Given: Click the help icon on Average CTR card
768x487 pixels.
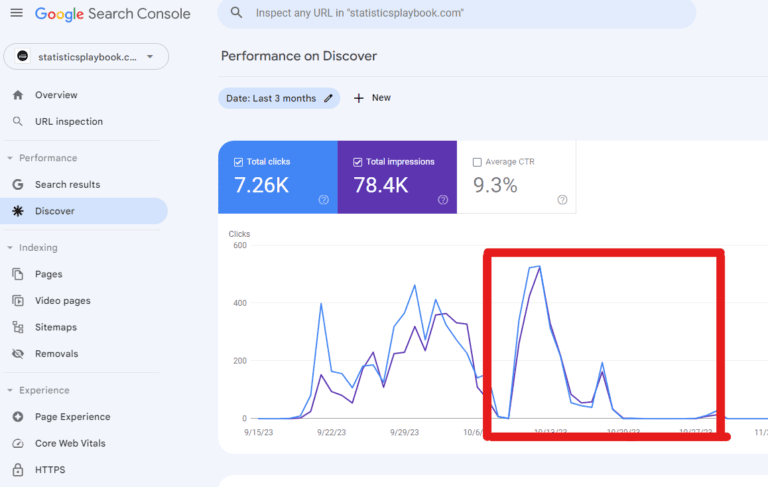Looking at the screenshot, I should [562, 199].
